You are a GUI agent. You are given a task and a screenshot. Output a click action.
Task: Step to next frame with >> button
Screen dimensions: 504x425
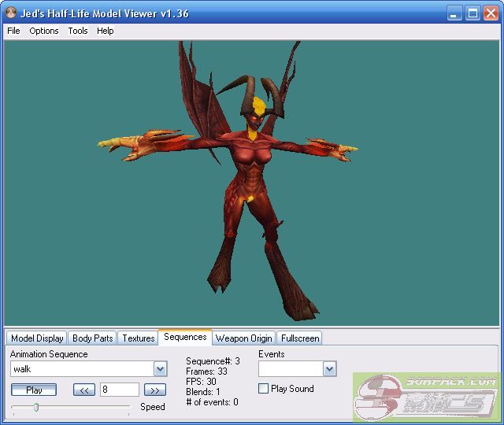pos(155,390)
